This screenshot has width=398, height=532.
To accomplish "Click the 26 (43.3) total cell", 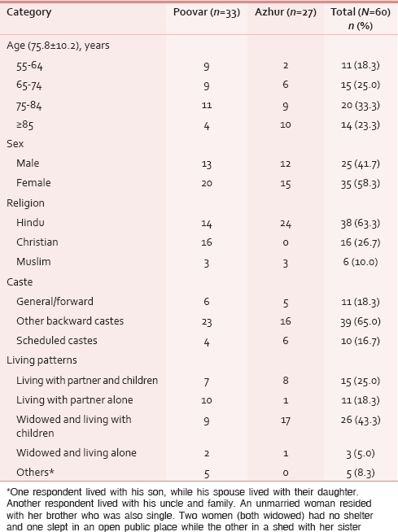I will click(x=361, y=421).
